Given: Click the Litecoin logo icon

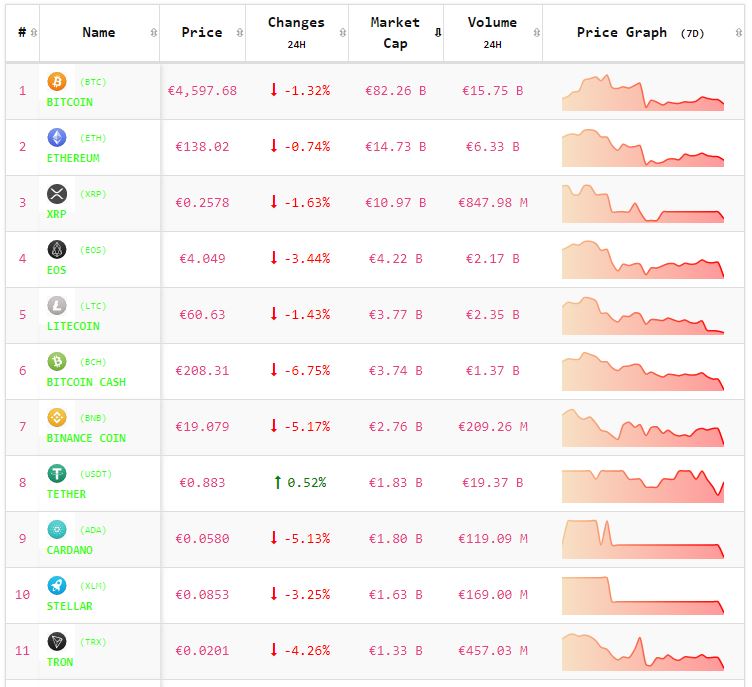Looking at the screenshot, I should point(57,306).
